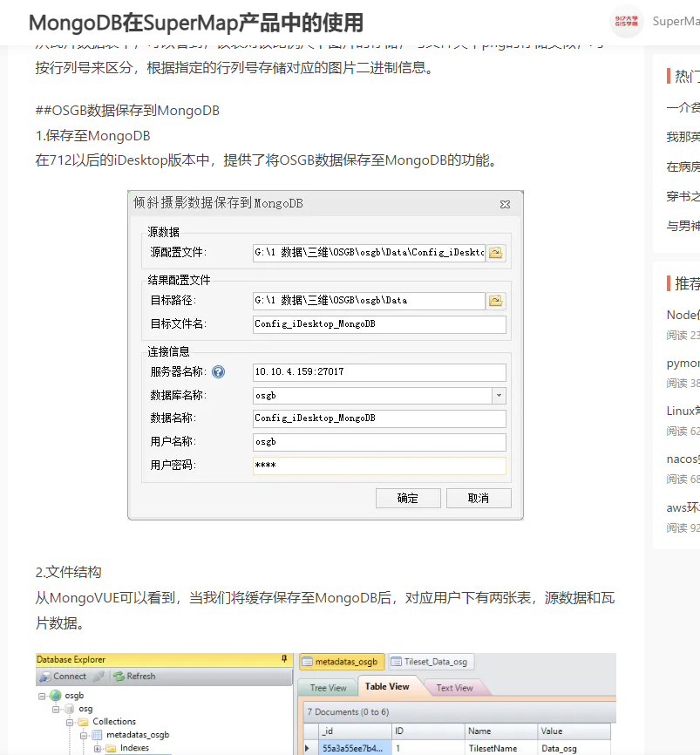Open folder browser beside the 目标路径 field
This screenshot has width=700, height=755.
(495, 301)
